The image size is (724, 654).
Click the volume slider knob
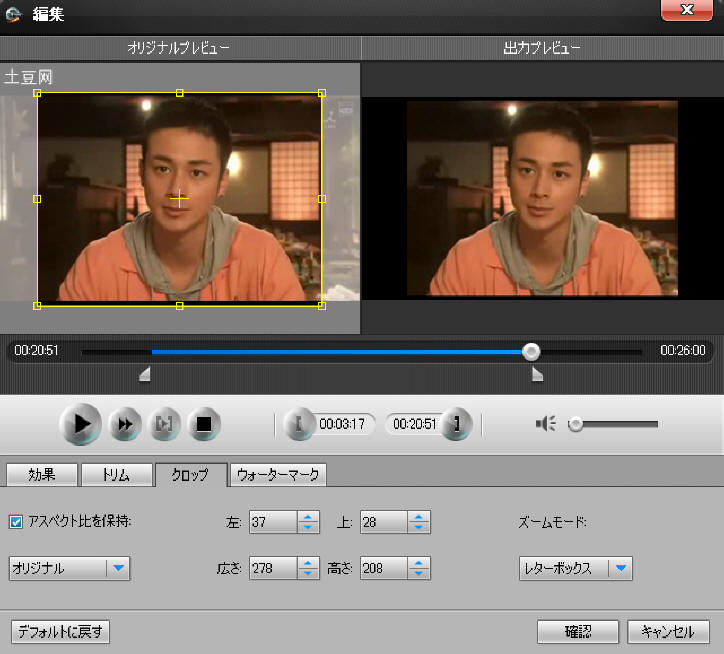click(575, 424)
